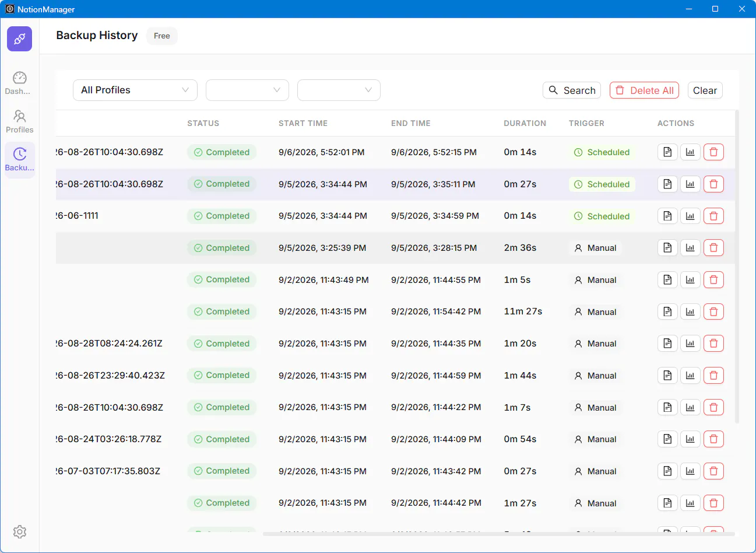Screen dimensions: 756x553
Task: Click the 9/2/2026, 11:43:49 PM start time
Action: 324,280
